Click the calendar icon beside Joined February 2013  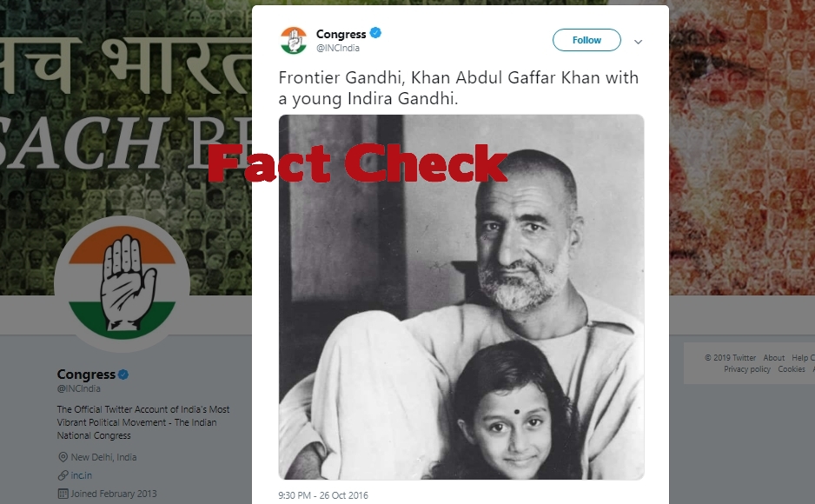point(63,494)
